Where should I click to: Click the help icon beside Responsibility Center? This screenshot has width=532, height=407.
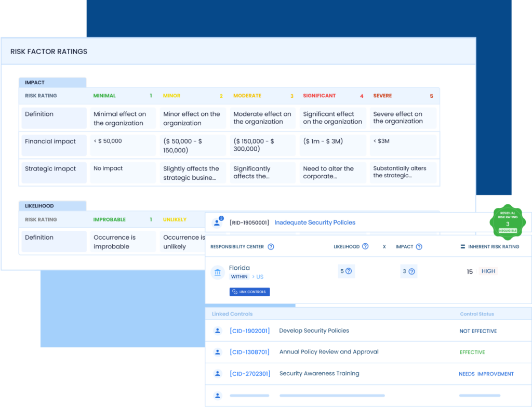tap(271, 247)
